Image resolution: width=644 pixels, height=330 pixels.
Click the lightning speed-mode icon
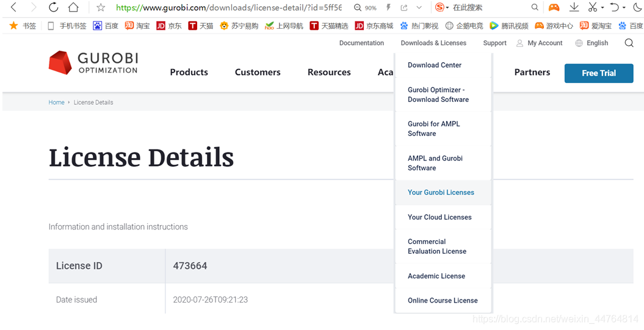388,7
